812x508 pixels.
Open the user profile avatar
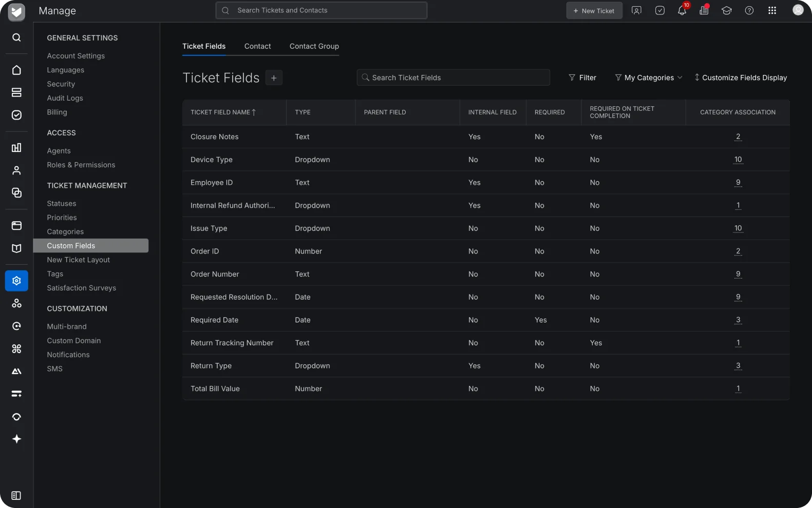(x=798, y=10)
